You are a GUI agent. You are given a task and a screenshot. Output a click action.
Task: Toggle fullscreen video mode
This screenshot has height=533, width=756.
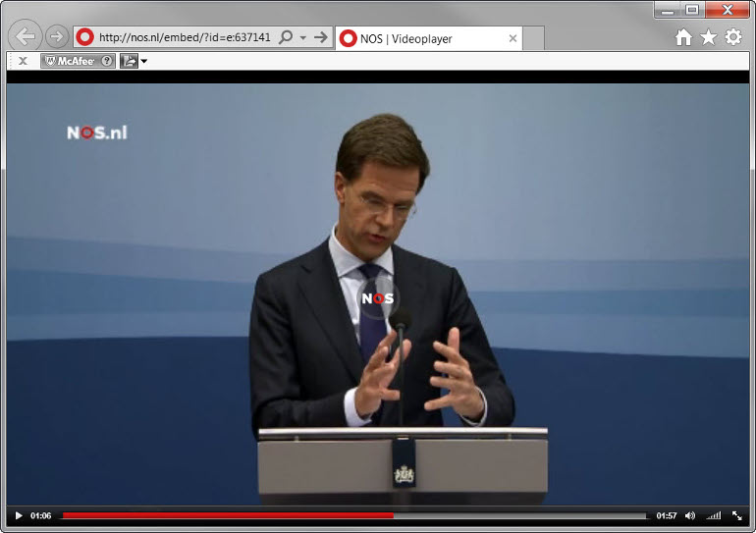[737, 515]
